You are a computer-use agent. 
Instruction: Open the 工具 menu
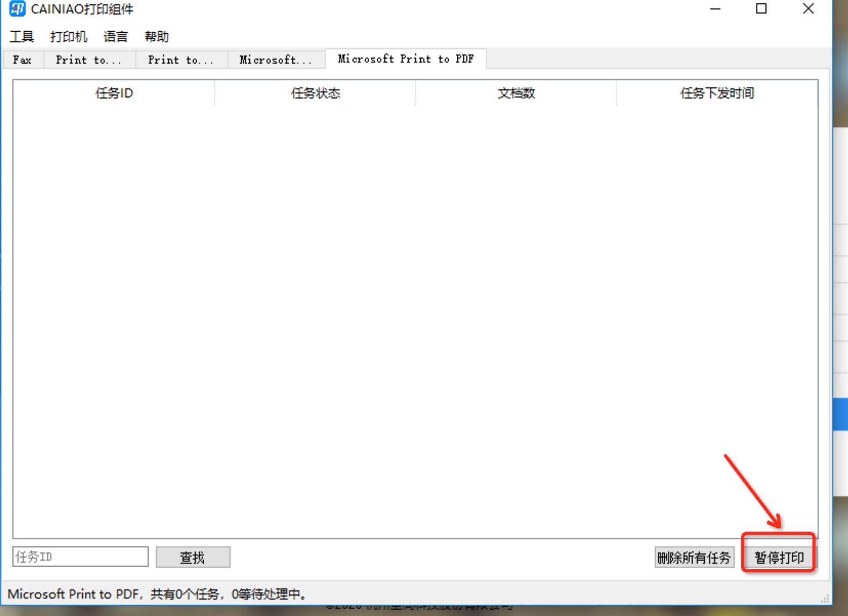point(21,37)
